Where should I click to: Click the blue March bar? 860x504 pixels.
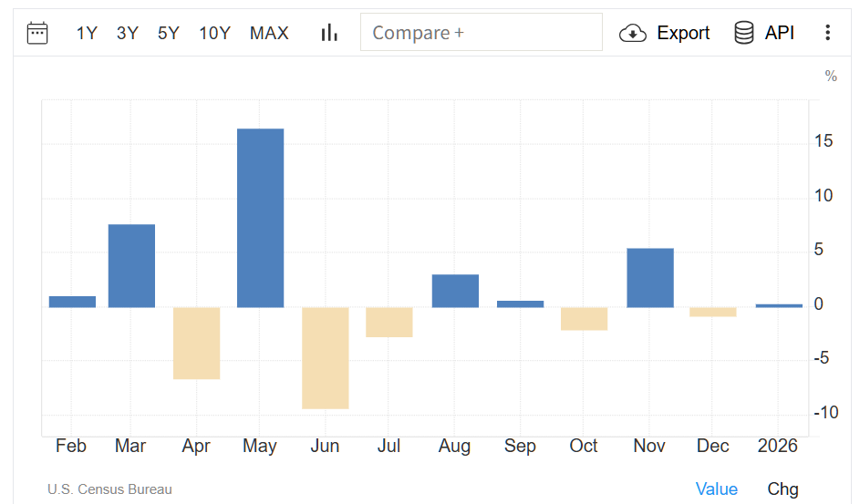click(x=131, y=265)
